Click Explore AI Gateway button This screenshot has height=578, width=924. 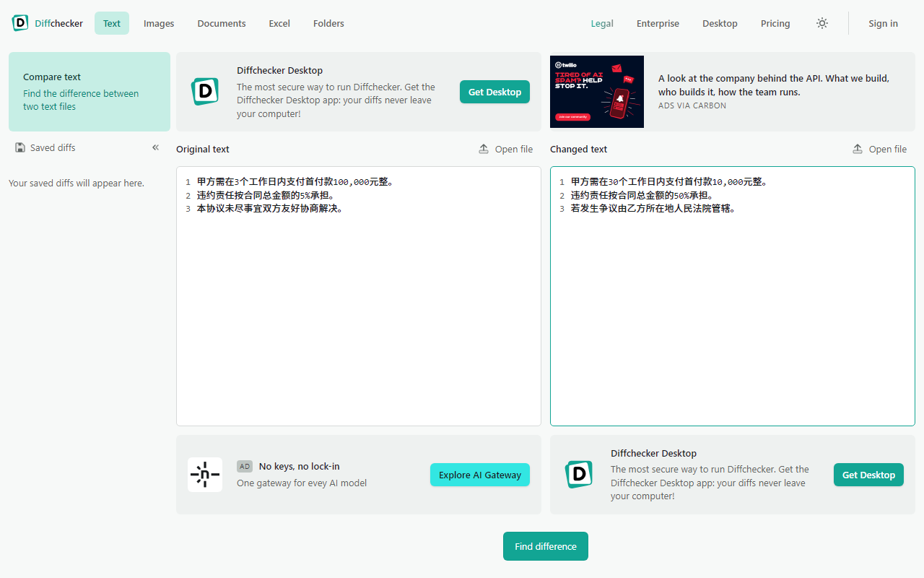[480, 475]
